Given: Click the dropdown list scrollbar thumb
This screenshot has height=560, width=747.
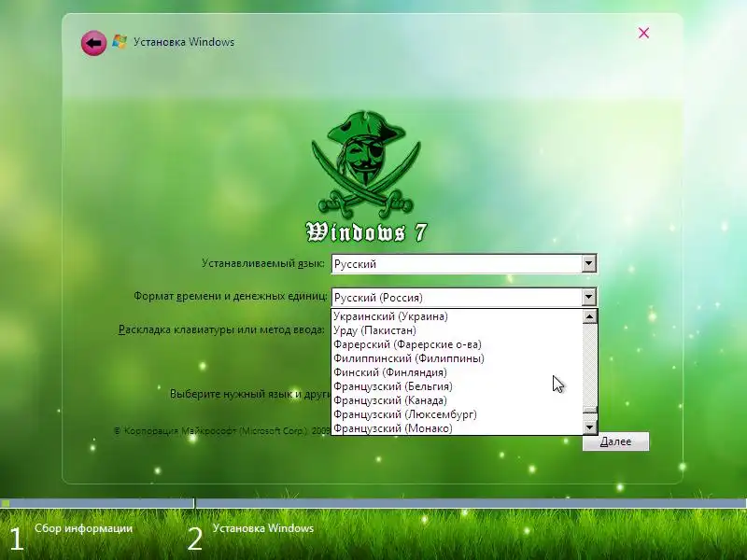Looking at the screenshot, I should coord(590,410).
